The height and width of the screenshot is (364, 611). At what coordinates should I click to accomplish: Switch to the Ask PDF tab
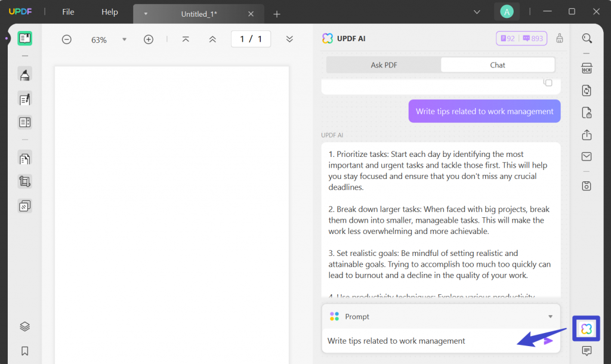pyautogui.click(x=384, y=64)
